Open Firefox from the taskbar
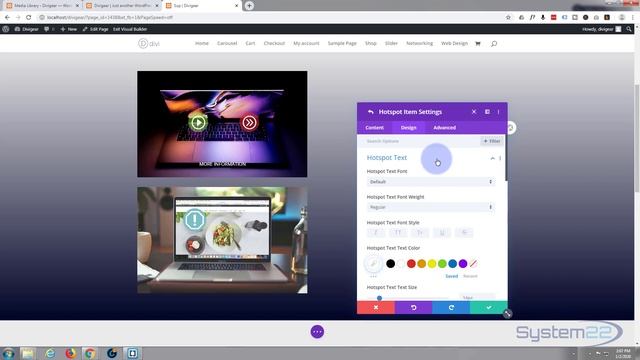 click(71, 353)
